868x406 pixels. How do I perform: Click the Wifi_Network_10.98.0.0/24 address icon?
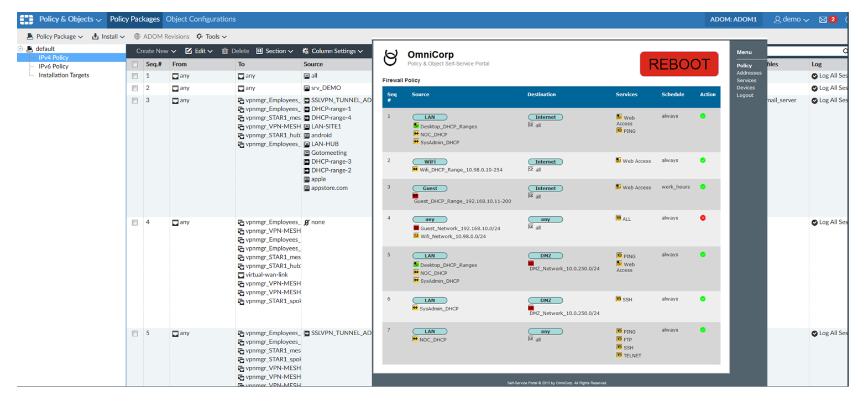(x=416, y=236)
